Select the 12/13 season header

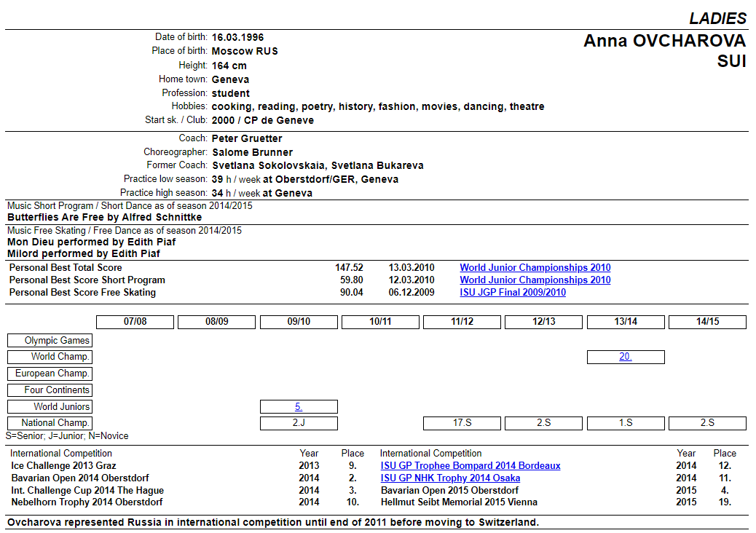pos(544,322)
